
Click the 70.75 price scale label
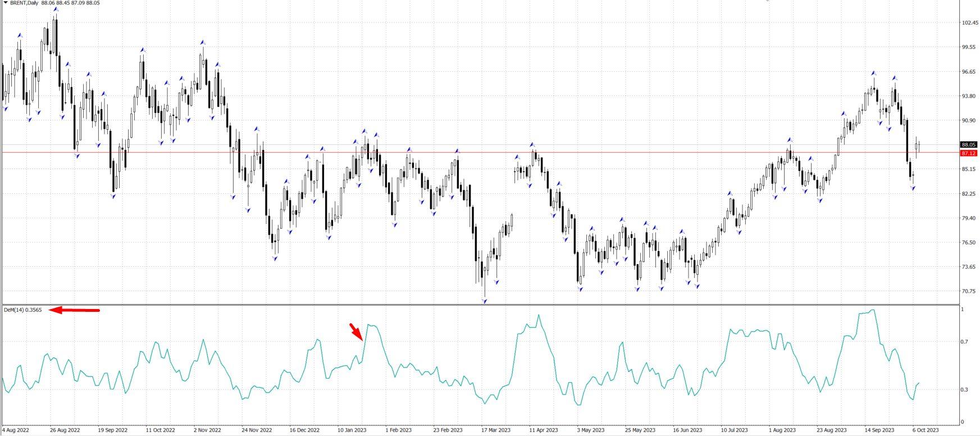[x=969, y=291]
